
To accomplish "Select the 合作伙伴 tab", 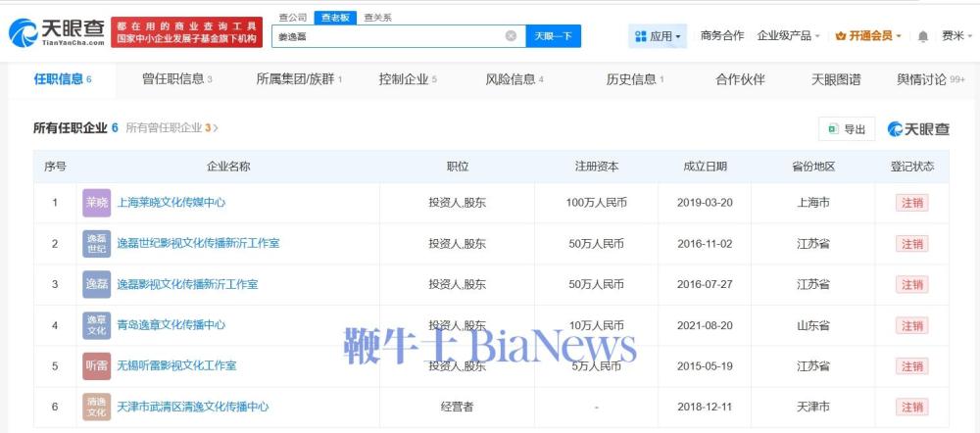I will (740, 79).
